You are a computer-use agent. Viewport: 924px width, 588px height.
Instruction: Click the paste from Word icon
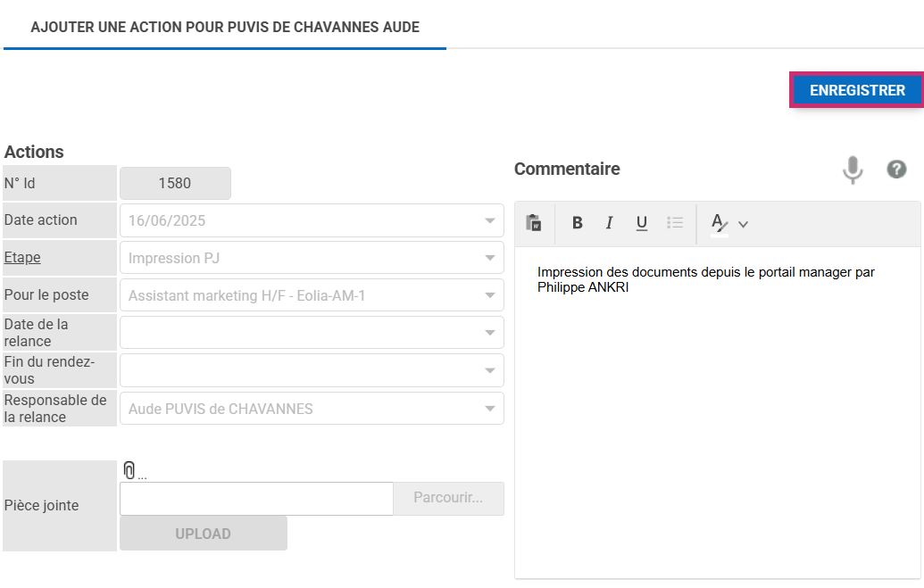[x=534, y=223]
